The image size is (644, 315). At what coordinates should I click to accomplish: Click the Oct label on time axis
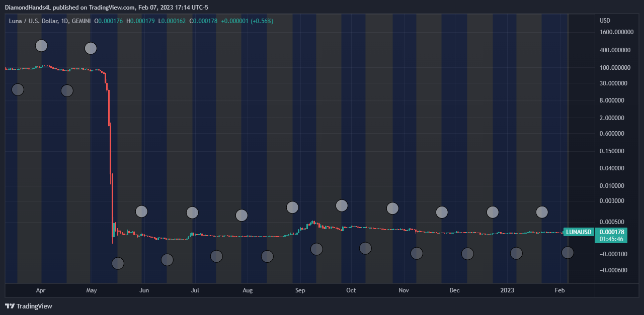[x=351, y=290]
